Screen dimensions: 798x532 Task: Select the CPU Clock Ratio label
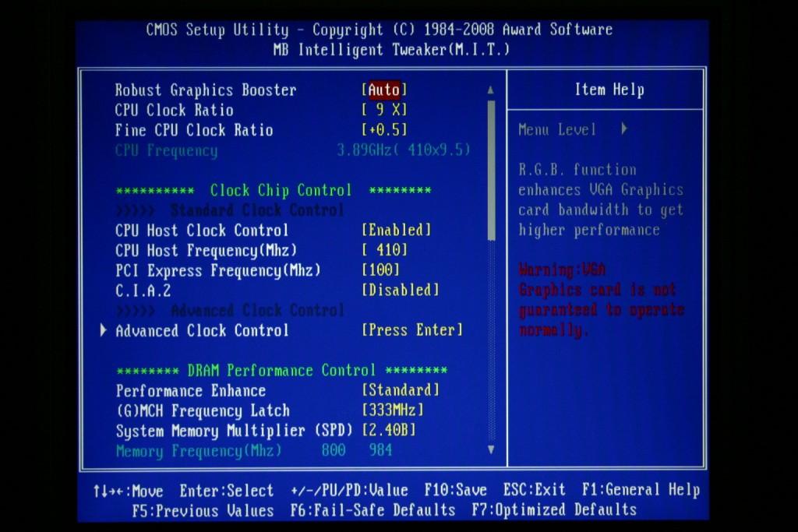click(x=174, y=110)
